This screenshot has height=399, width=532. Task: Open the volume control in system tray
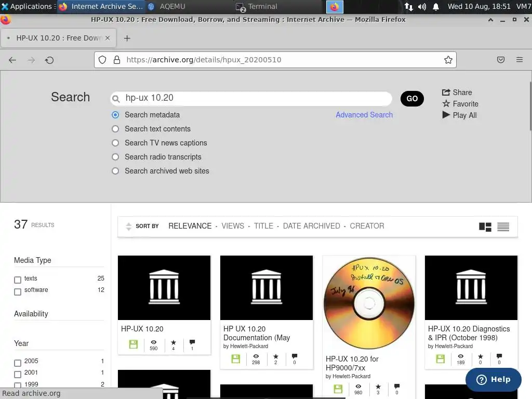(422, 7)
